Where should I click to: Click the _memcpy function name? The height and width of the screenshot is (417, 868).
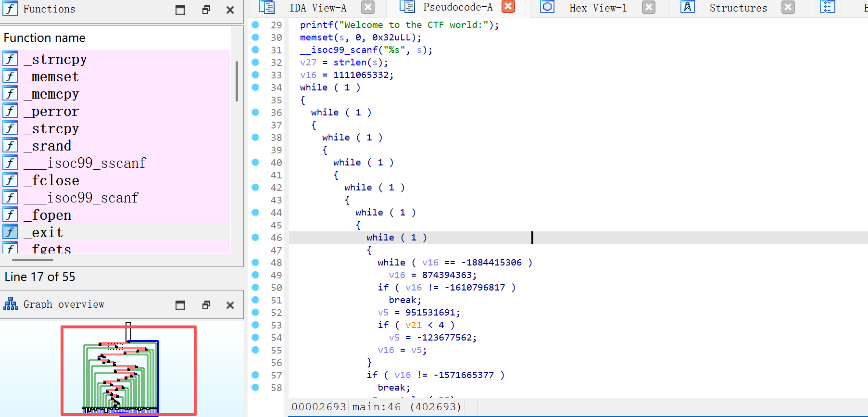[51, 94]
